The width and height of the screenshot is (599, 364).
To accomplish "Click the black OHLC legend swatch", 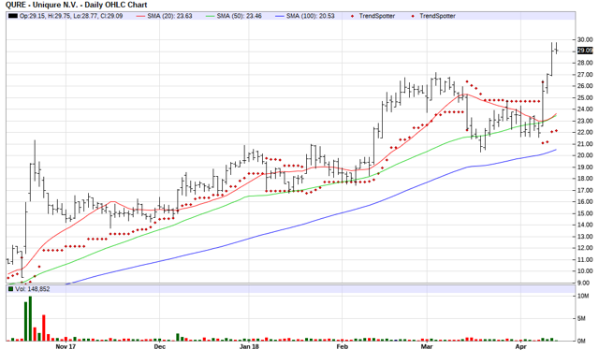I will click(x=13, y=16).
